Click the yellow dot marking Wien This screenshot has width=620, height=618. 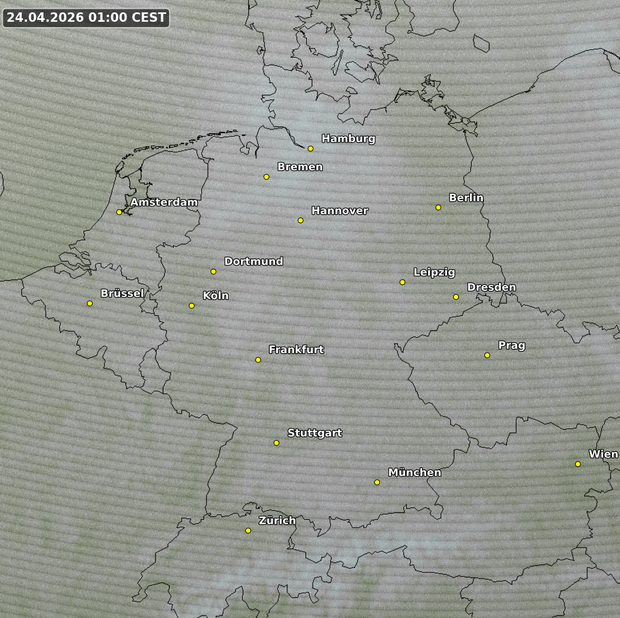coord(578,463)
